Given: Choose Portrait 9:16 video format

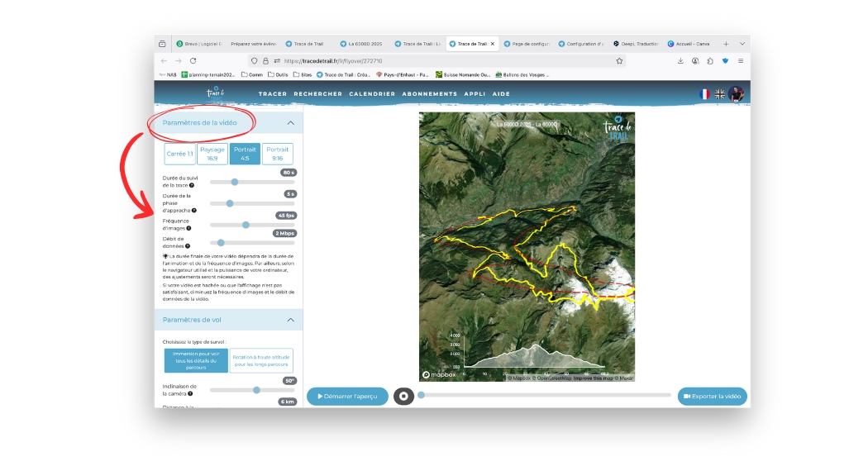Looking at the screenshot, I should point(278,155).
